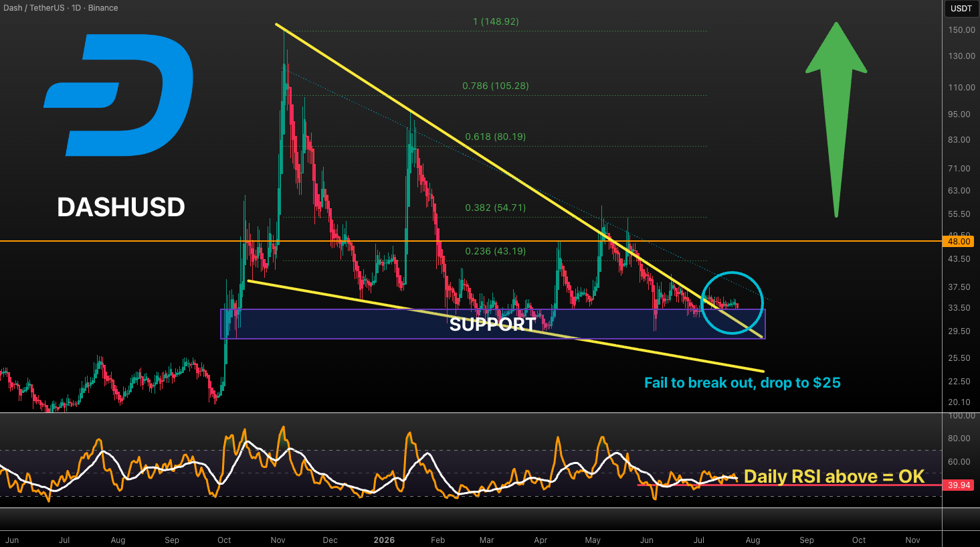The height and width of the screenshot is (547, 980).
Task: Click the Fibonacci label 0.236 (43.19)
Action: click(496, 251)
